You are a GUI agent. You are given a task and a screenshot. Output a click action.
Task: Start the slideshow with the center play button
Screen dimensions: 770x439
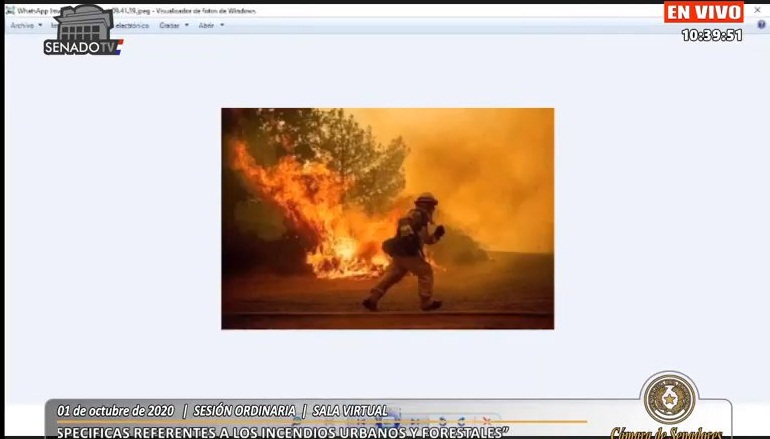[x=388, y=421]
